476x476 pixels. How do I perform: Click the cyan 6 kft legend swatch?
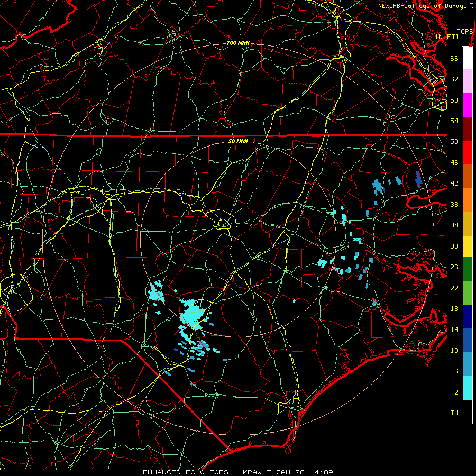pos(467,388)
